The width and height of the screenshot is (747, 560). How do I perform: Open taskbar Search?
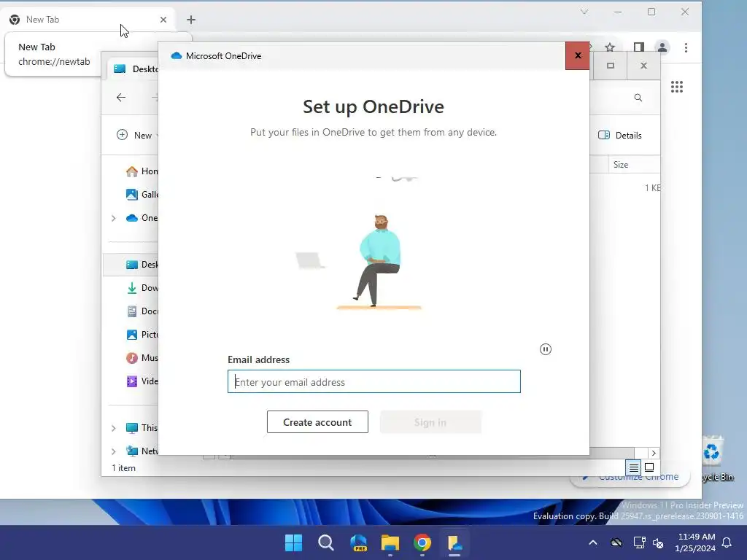[326, 542]
